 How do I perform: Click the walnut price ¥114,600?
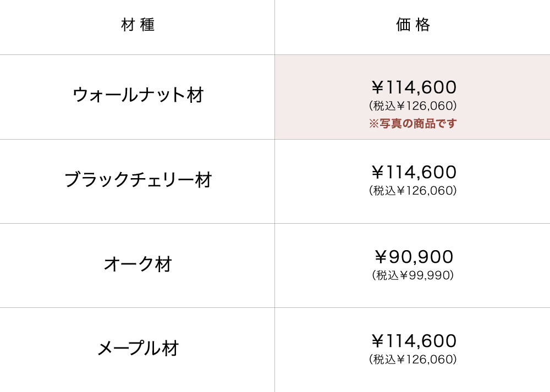point(414,87)
